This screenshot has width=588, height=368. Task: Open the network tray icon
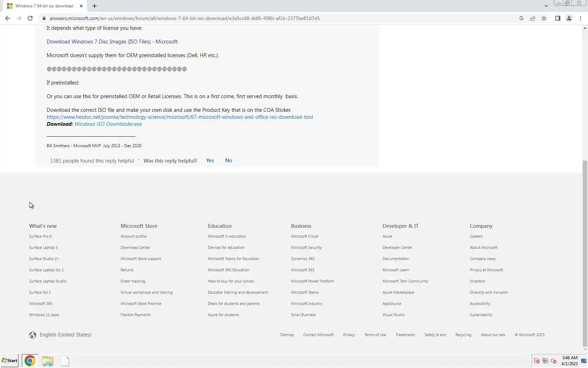click(x=545, y=361)
